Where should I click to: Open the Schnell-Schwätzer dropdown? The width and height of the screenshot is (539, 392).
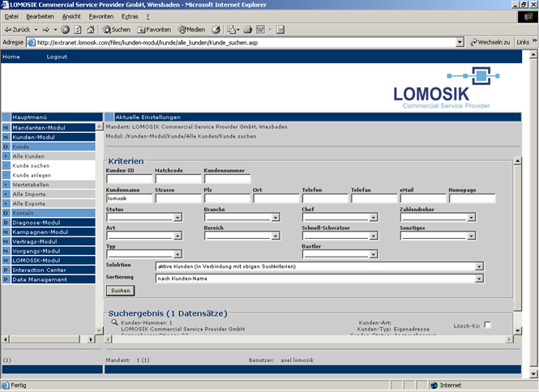(x=340, y=236)
